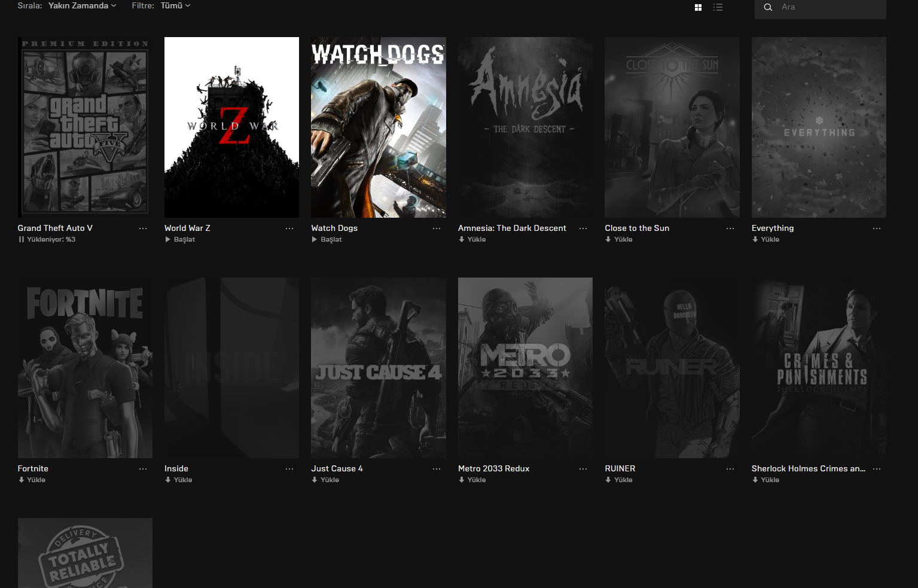Viewport: 918px width, 588px height.
Task: Open the sort order dropdown 'Yakın Zamanda'
Action: pos(82,5)
